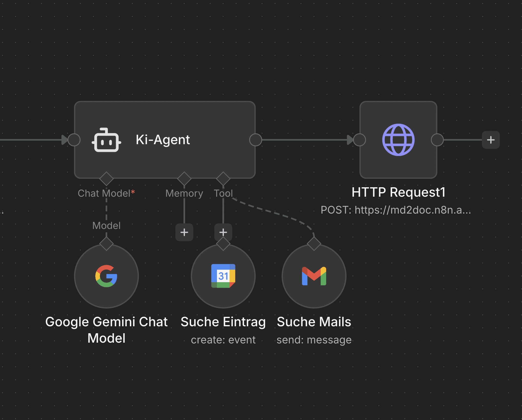Click the Tool diamond connector on Ki-Agent

click(223, 178)
